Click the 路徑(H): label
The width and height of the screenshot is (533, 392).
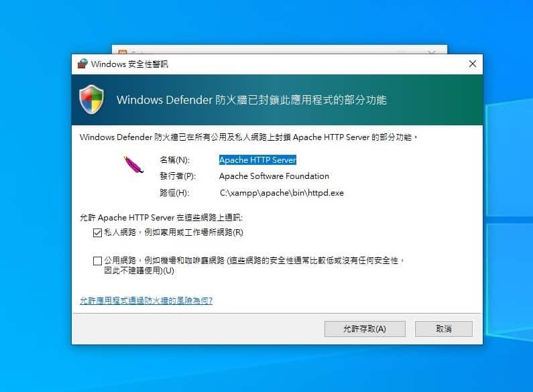click(174, 193)
